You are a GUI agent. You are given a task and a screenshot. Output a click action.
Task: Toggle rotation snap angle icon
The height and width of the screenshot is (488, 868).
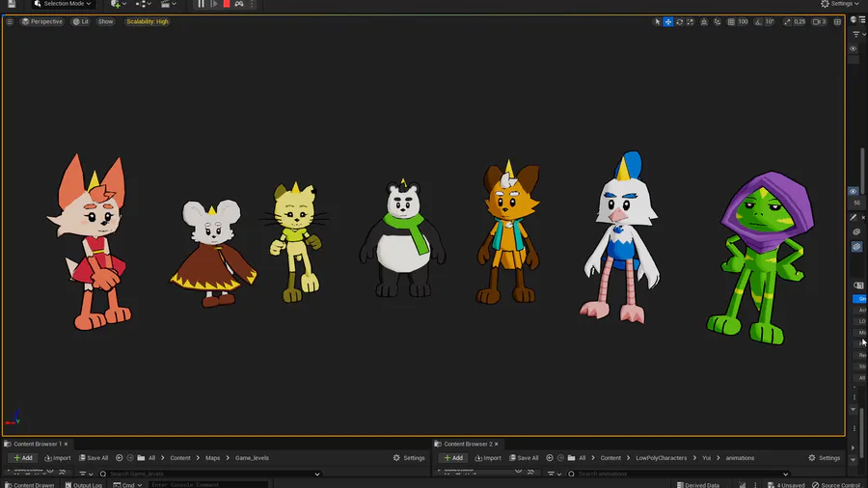(x=758, y=21)
